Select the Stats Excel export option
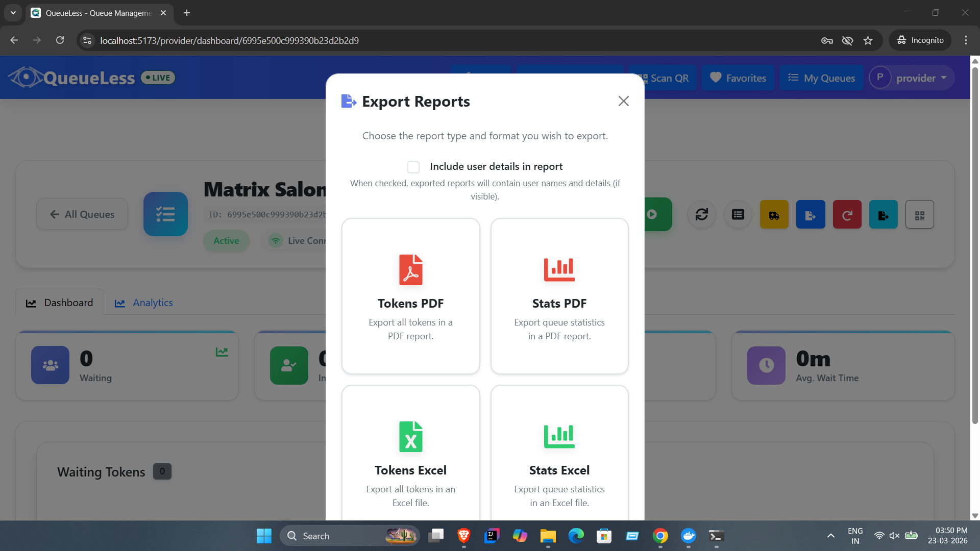The image size is (980, 551). click(559, 453)
